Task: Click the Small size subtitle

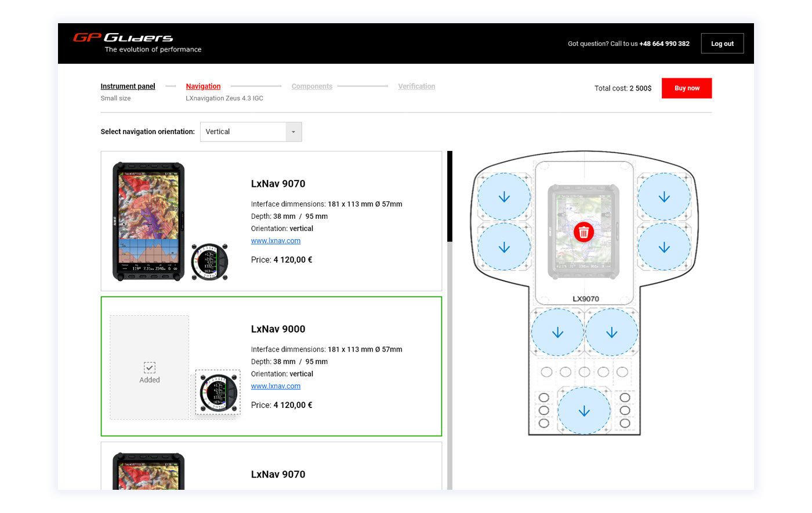Action: 115,99
